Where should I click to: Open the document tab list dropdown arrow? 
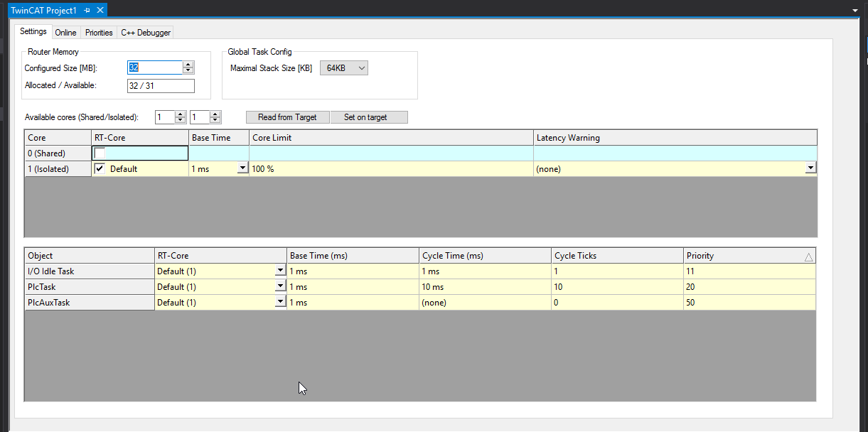(854, 11)
